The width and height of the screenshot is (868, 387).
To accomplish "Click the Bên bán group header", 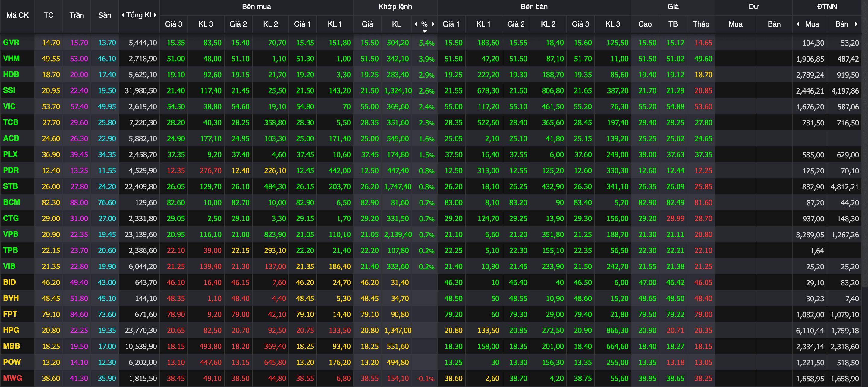I will (x=534, y=6).
